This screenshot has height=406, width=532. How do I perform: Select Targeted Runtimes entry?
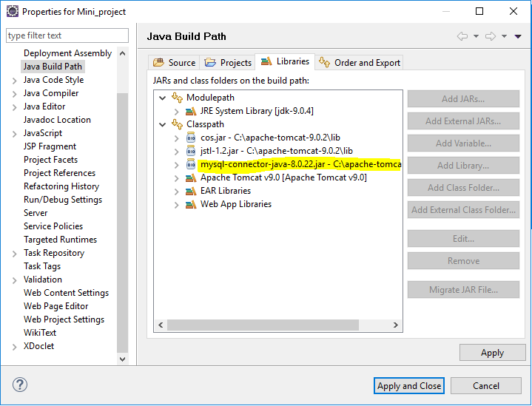[60, 240]
